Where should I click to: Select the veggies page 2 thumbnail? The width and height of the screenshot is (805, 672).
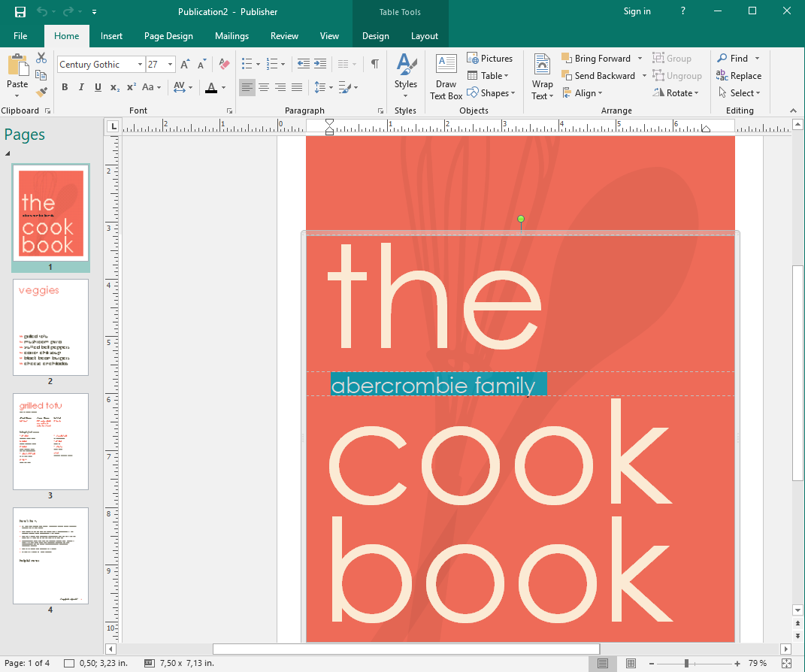point(50,328)
